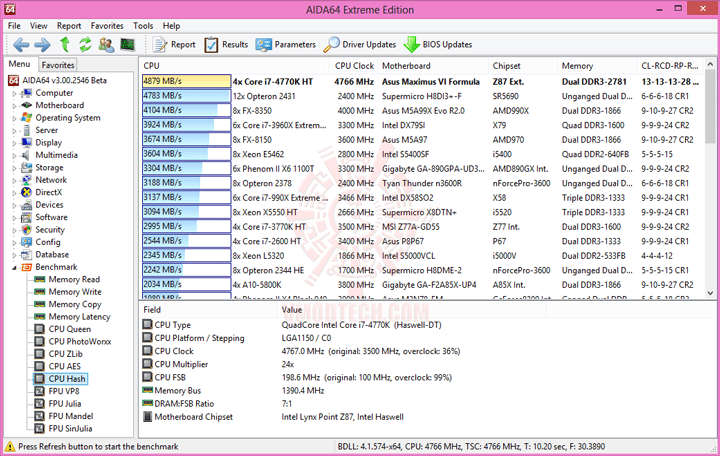The height and width of the screenshot is (456, 720).
Task: Open the Memory Read benchmark
Action: coord(74,279)
